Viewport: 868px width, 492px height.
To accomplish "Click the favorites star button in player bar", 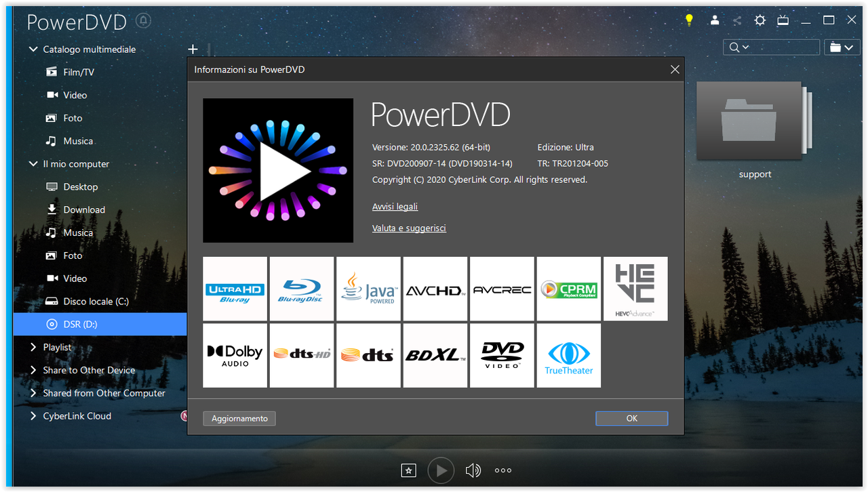I will (408, 470).
